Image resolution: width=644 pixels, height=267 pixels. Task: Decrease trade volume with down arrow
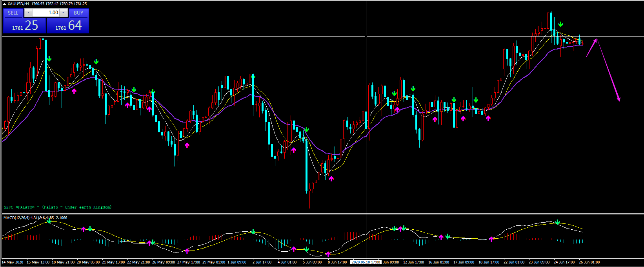pos(28,13)
